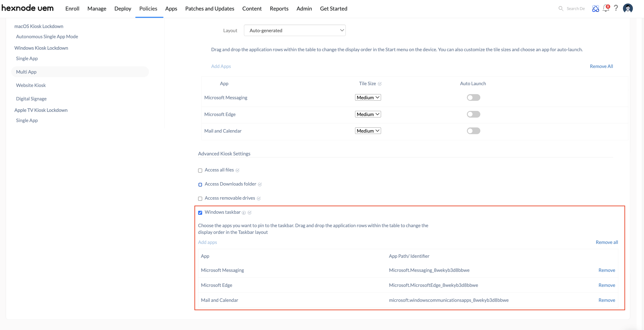Click the Search Devices input field

click(576, 8)
